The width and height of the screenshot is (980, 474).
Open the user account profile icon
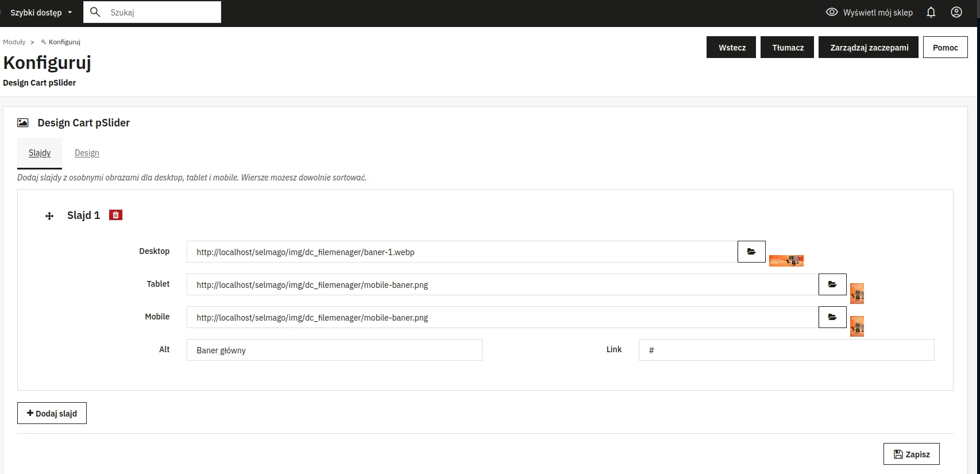tap(956, 13)
